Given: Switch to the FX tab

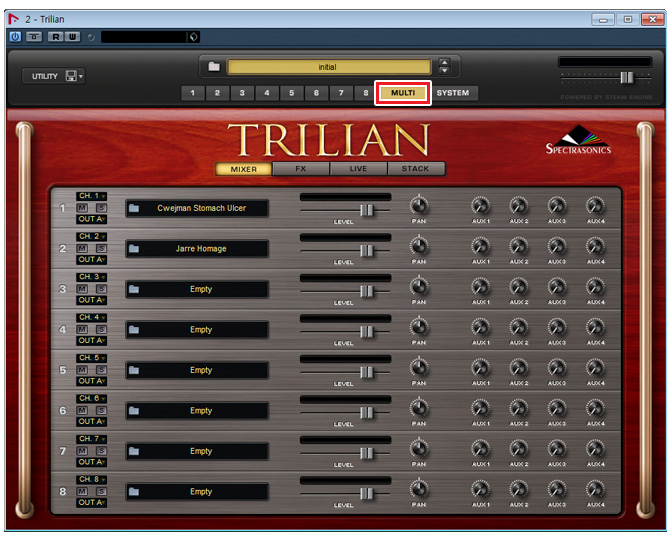Looking at the screenshot, I should click(301, 169).
